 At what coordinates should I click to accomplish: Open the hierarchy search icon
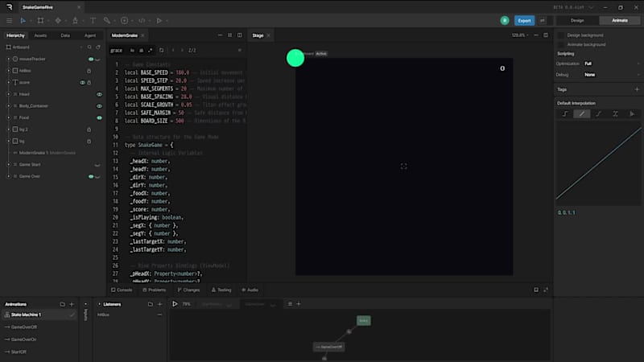pos(89,47)
